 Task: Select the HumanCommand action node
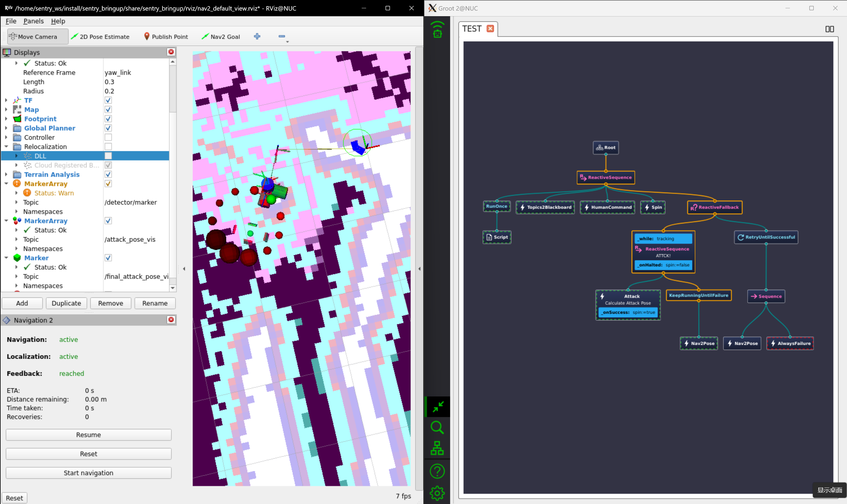607,207
